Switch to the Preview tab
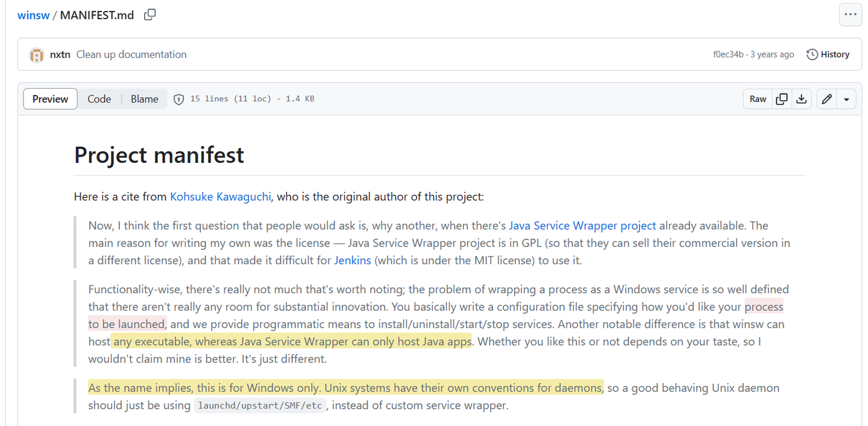Image resolution: width=868 pixels, height=426 pixels. pyautogui.click(x=50, y=99)
